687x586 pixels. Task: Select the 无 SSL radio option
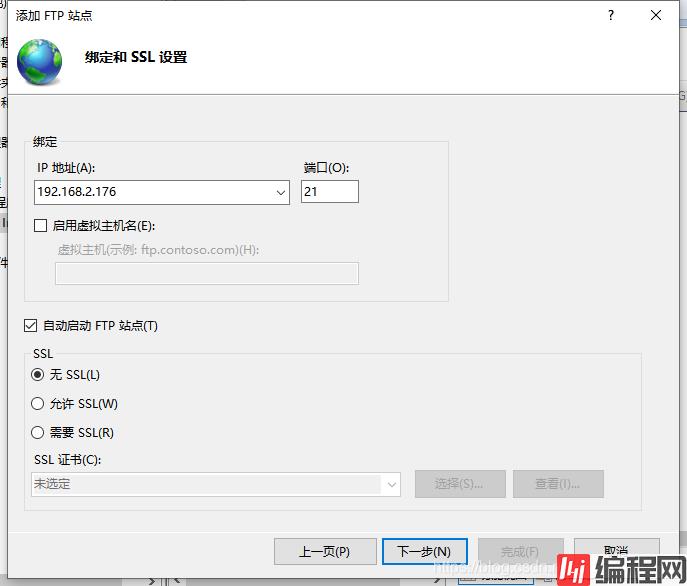38,375
